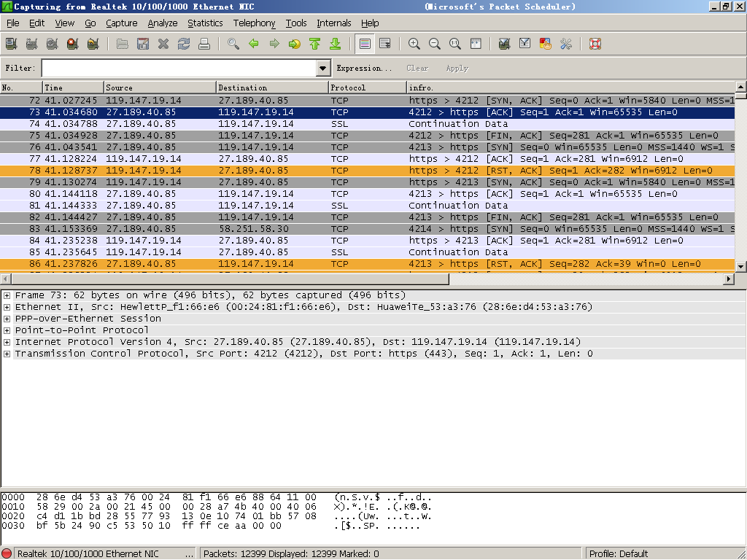Click the horizontal scroll-right arrow
The image size is (747, 560).
[x=729, y=279]
